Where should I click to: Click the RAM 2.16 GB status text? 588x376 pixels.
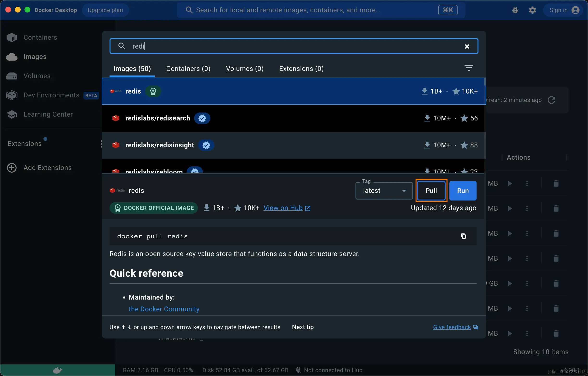[x=141, y=370]
